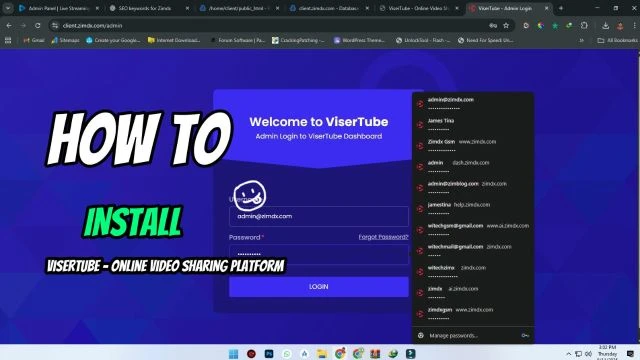The height and width of the screenshot is (360, 640).
Task: Open WinRAR books icon in taskbar
Action: point(375,353)
